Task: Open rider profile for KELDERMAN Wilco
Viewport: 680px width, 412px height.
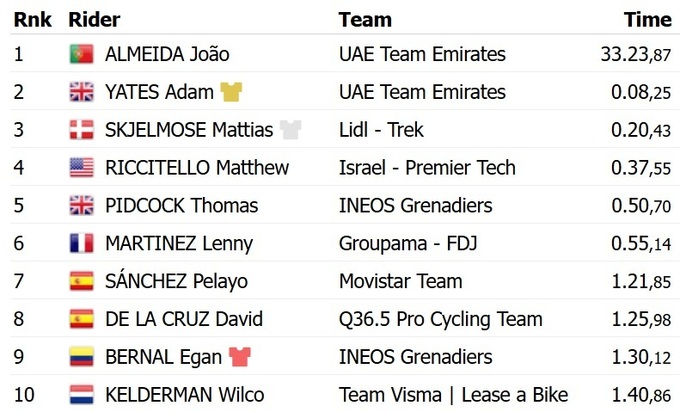Action: (184, 395)
